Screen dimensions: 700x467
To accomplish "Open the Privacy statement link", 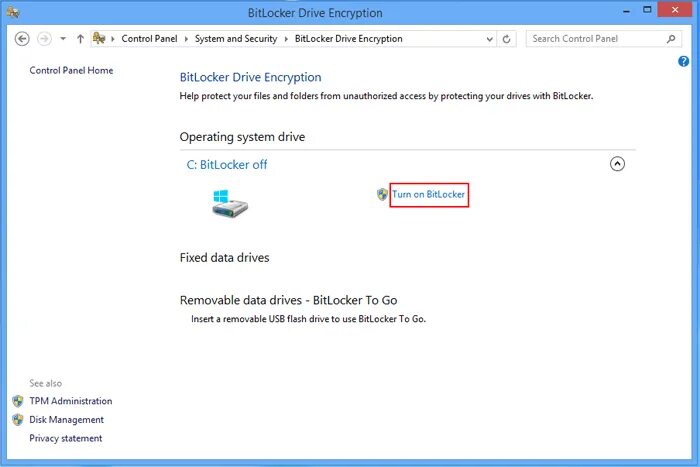I will click(66, 438).
